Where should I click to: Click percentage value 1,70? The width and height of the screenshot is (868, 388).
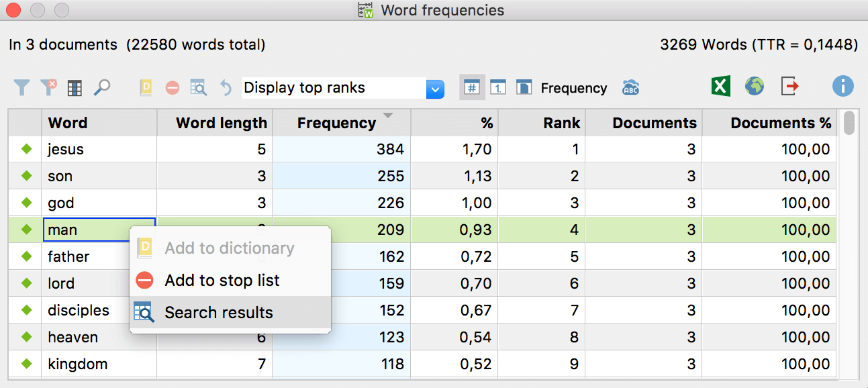click(476, 149)
